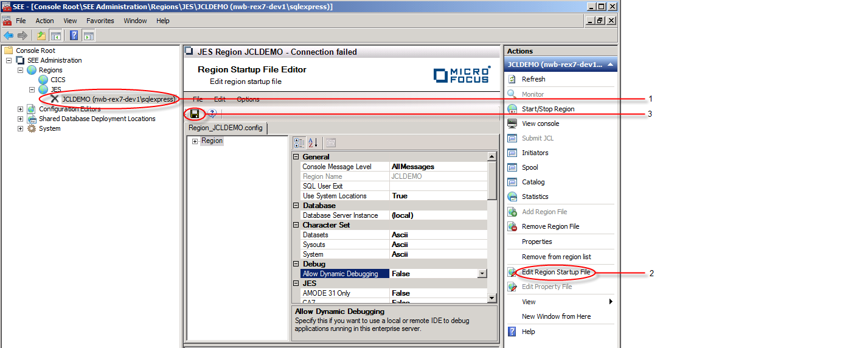Open the Edit menu in the Region Startup File Editor
Screen dimensions: 868x348
point(220,99)
